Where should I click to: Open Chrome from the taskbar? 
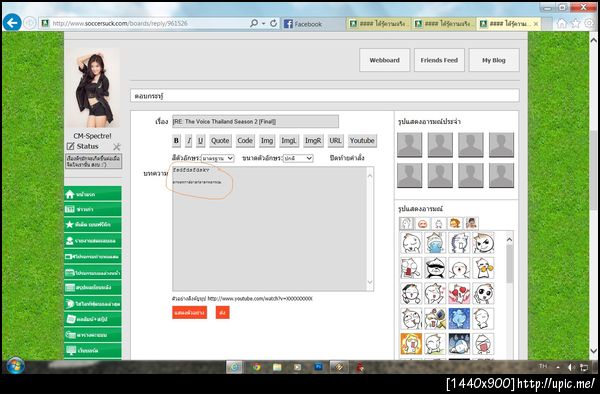[256, 367]
